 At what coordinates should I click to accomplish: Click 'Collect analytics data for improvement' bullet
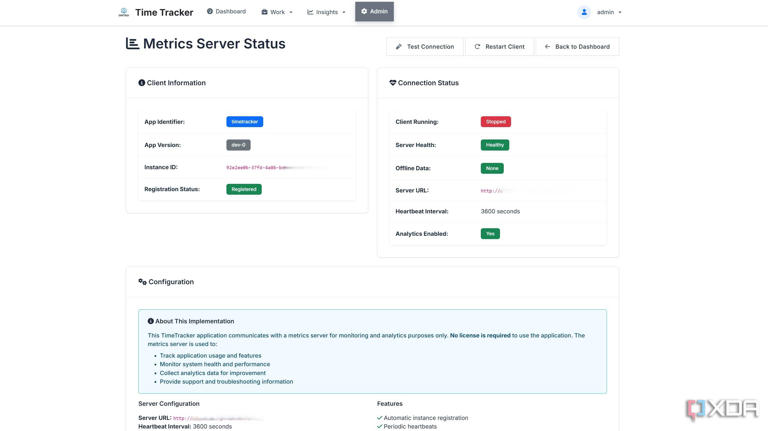(213, 373)
